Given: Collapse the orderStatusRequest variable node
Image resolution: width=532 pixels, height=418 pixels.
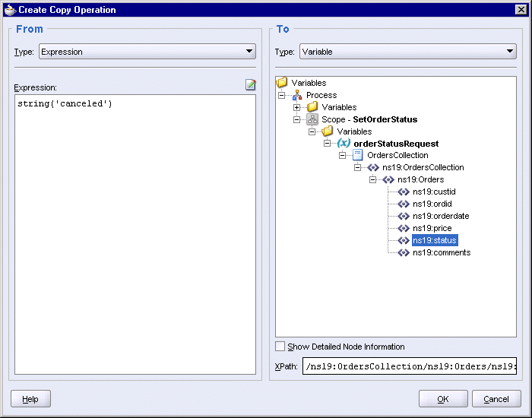Looking at the screenshot, I should 328,144.
